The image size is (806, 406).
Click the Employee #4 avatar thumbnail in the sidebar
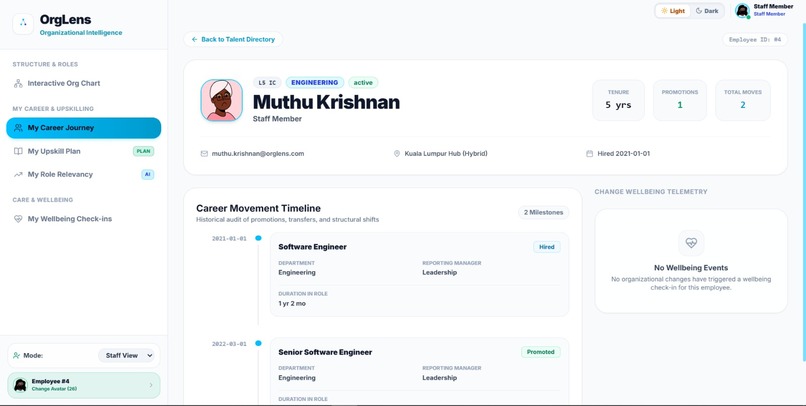pyautogui.click(x=20, y=385)
